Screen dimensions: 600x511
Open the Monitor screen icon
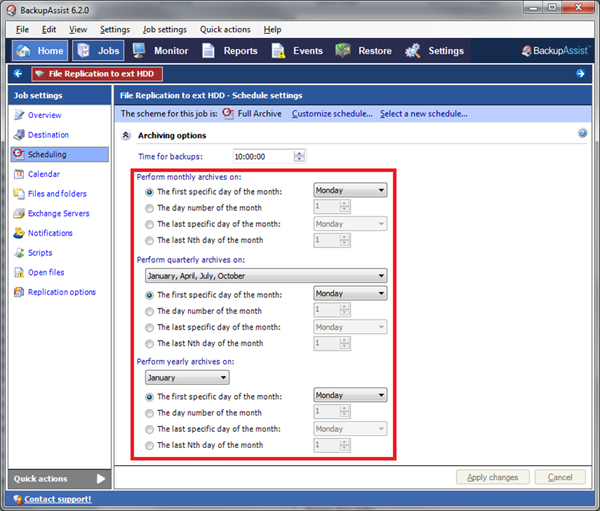139,51
